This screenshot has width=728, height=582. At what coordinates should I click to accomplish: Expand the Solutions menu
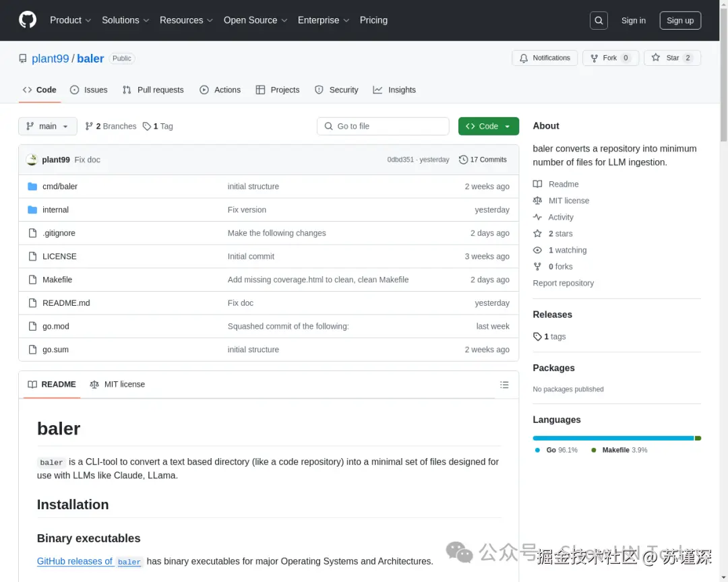(125, 20)
